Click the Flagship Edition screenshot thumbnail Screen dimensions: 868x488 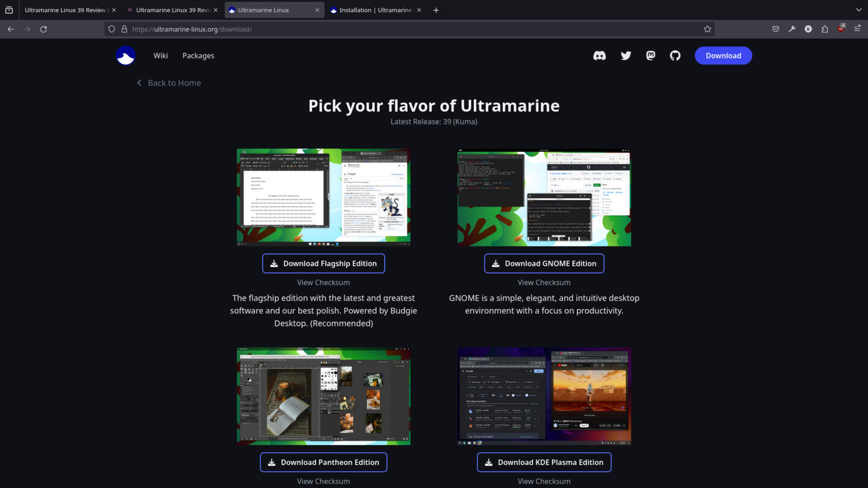[x=324, y=198]
